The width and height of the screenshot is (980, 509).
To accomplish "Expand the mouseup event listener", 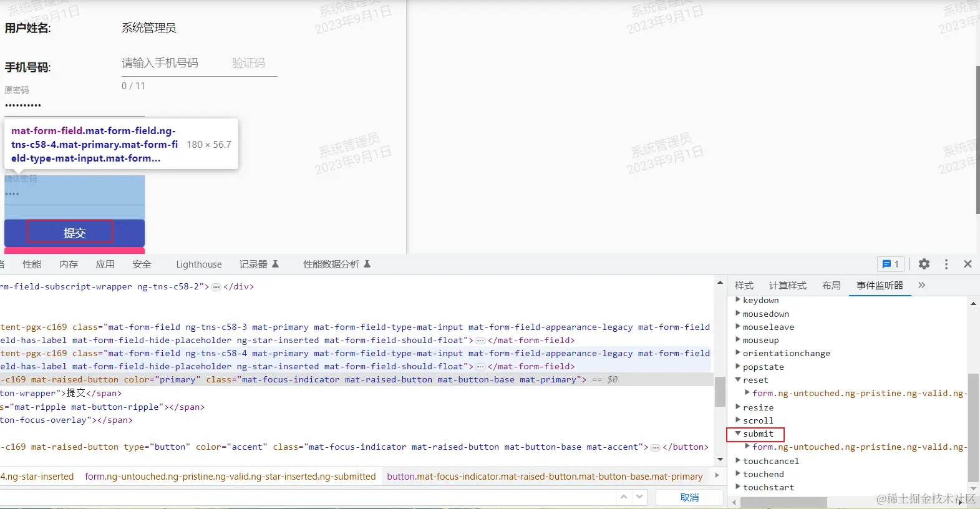I will pyautogui.click(x=738, y=340).
